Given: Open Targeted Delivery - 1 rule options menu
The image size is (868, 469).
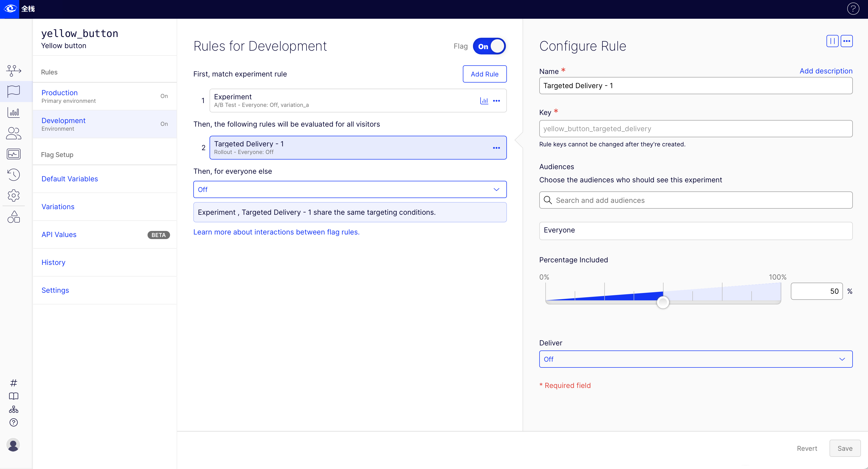Looking at the screenshot, I should [496, 148].
